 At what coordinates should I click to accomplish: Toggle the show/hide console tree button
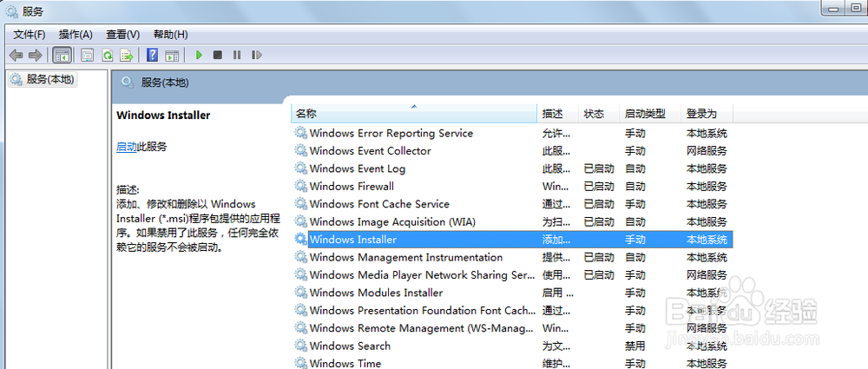pos(62,56)
